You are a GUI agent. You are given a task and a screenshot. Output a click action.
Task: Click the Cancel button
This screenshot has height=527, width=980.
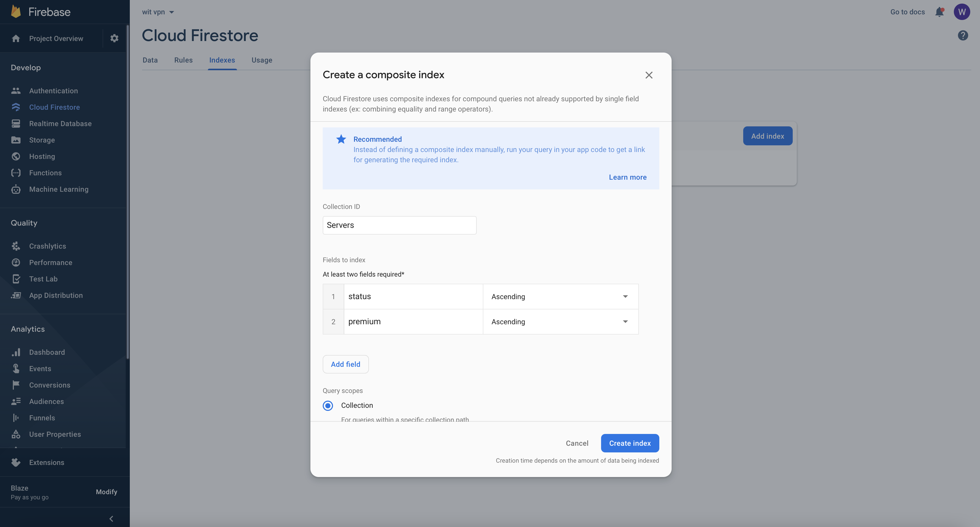577,443
